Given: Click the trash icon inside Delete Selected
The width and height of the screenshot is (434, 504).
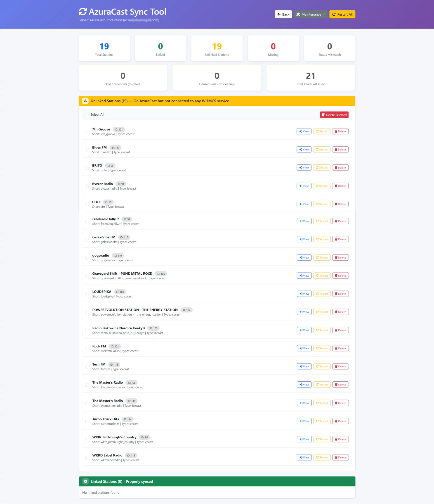Looking at the screenshot, I should (323, 114).
